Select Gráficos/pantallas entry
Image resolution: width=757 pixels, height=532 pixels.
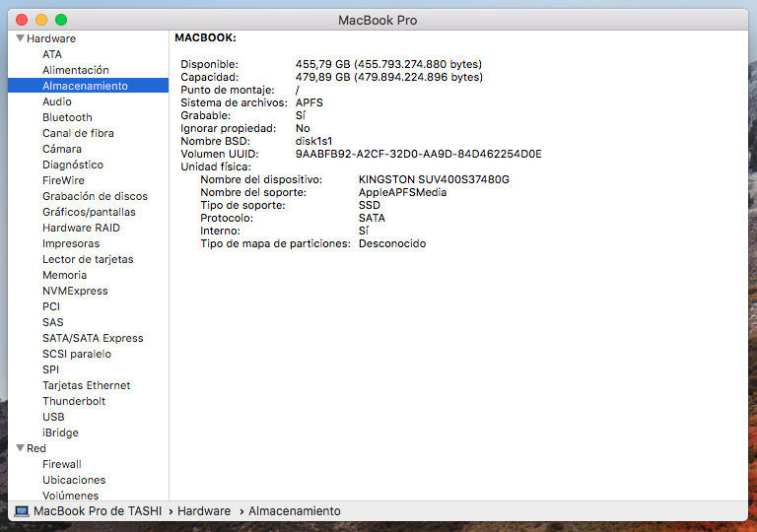[x=89, y=212]
